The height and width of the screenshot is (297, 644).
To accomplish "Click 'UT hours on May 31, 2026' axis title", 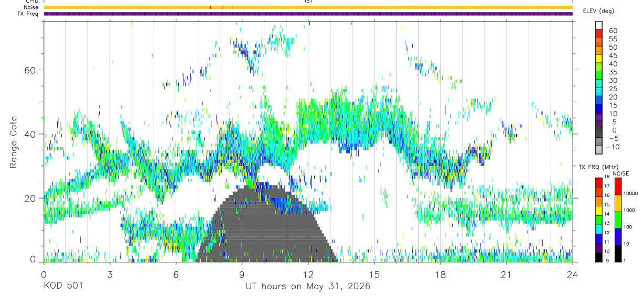I will pos(308,287).
